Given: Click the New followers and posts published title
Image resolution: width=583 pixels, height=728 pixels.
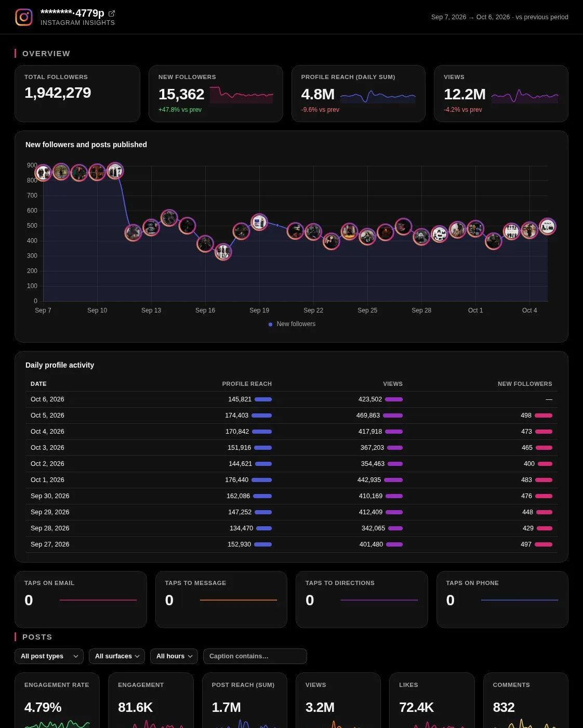Looking at the screenshot, I should point(86,145).
